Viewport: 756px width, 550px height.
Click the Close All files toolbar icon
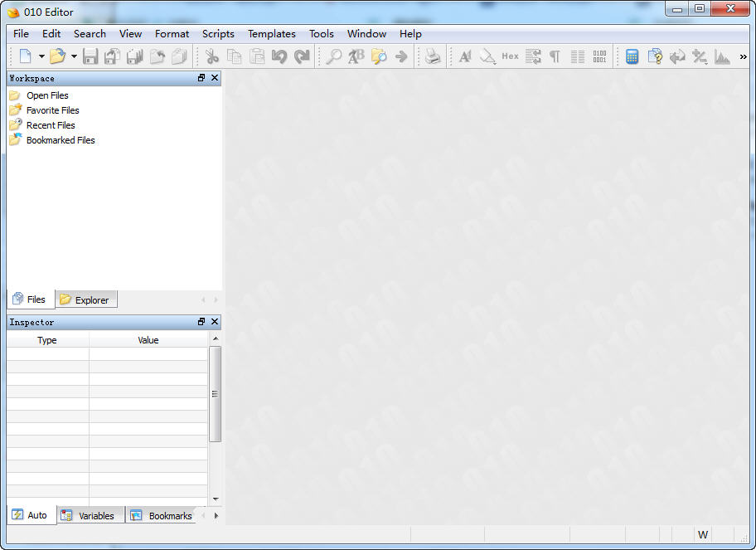(x=179, y=56)
